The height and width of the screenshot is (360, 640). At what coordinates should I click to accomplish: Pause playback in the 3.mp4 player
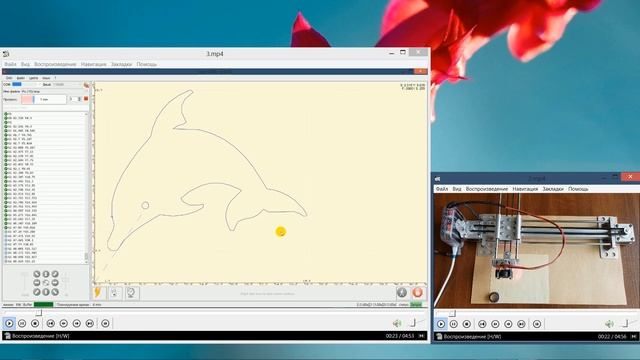(22, 323)
